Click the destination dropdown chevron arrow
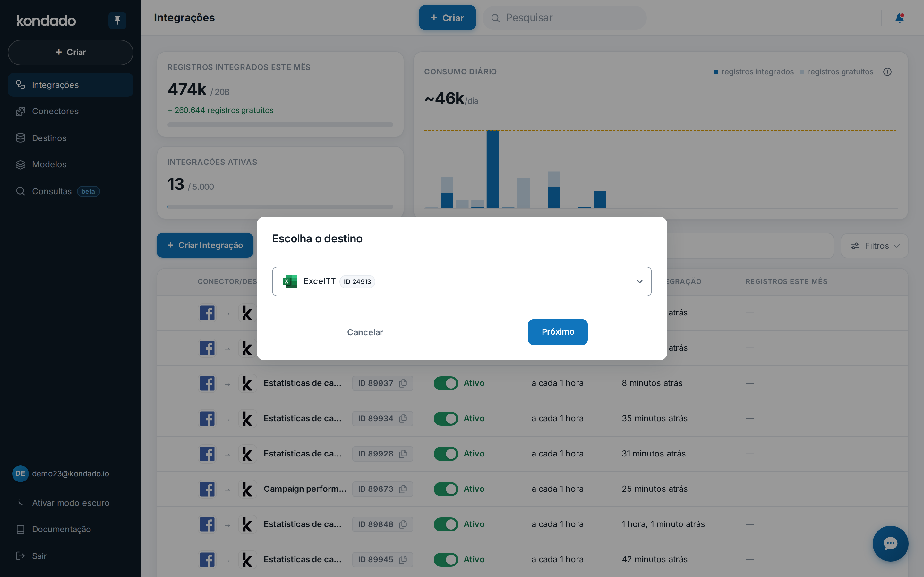924x577 pixels. coord(639,281)
